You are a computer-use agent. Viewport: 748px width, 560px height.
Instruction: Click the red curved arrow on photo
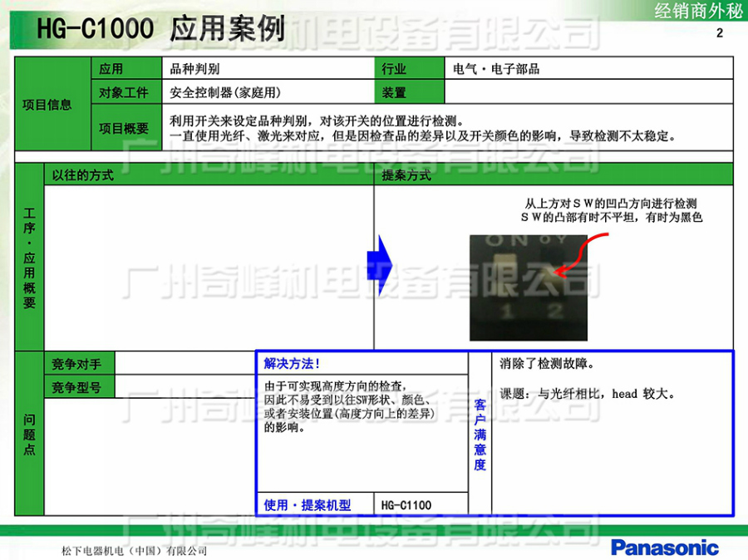579,254
